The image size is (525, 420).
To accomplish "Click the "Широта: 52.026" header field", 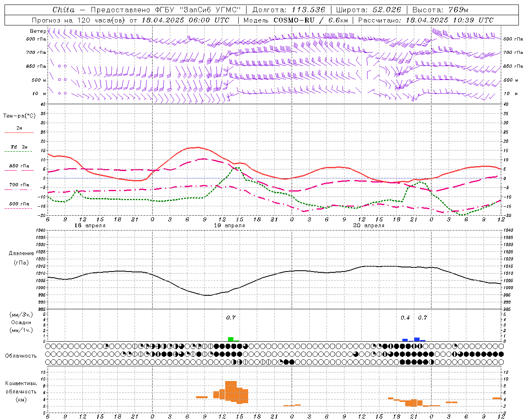I will (x=368, y=10).
